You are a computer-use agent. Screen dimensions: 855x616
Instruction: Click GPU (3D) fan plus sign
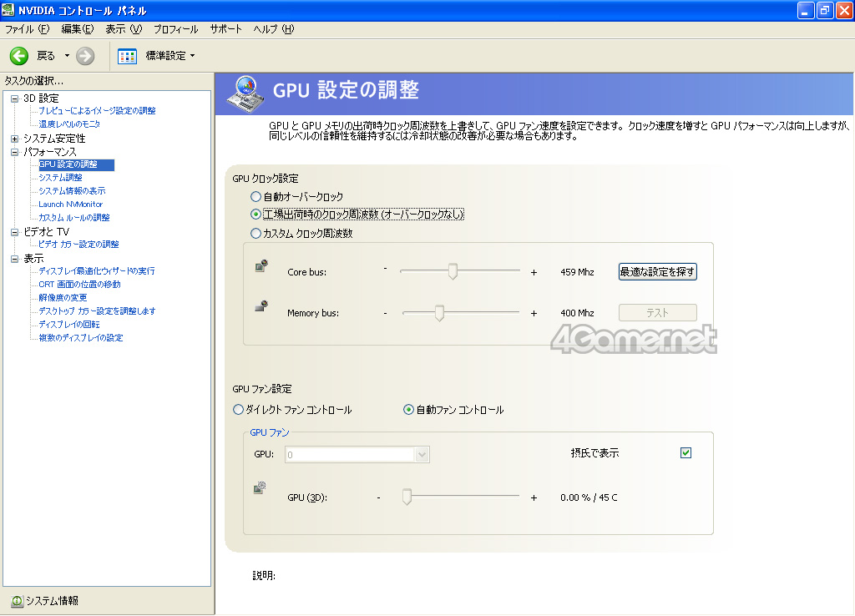[534, 497]
